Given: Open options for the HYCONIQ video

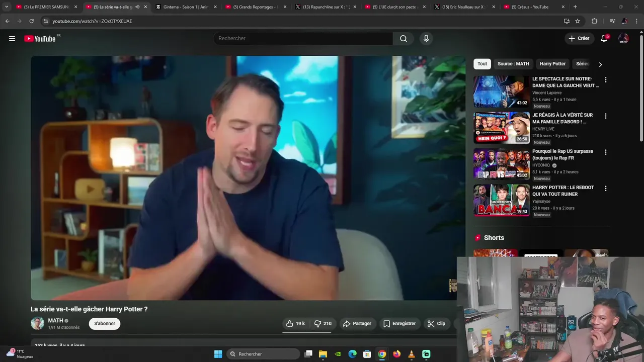Looking at the screenshot, I should coord(606,152).
